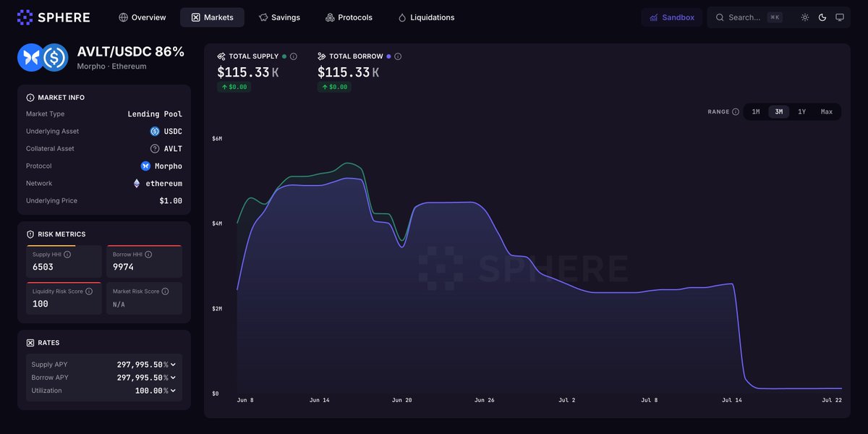
Task: Expand the Supply APY dropdown
Action: pyautogui.click(x=173, y=365)
